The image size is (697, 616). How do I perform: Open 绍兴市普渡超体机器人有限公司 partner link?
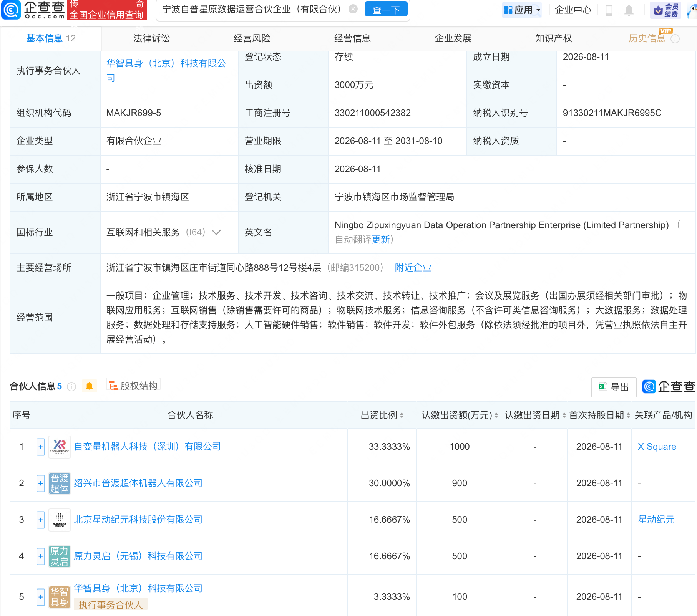tap(138, 483)
